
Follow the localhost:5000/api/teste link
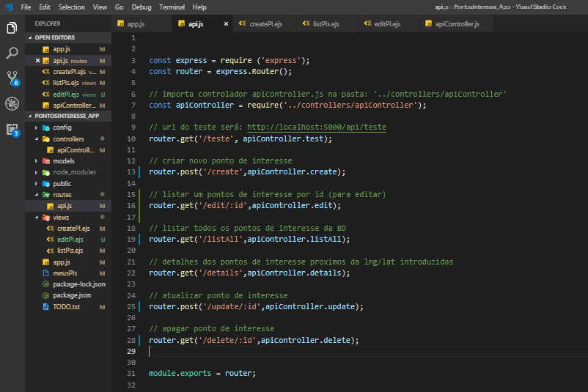(x=316, y=127)
